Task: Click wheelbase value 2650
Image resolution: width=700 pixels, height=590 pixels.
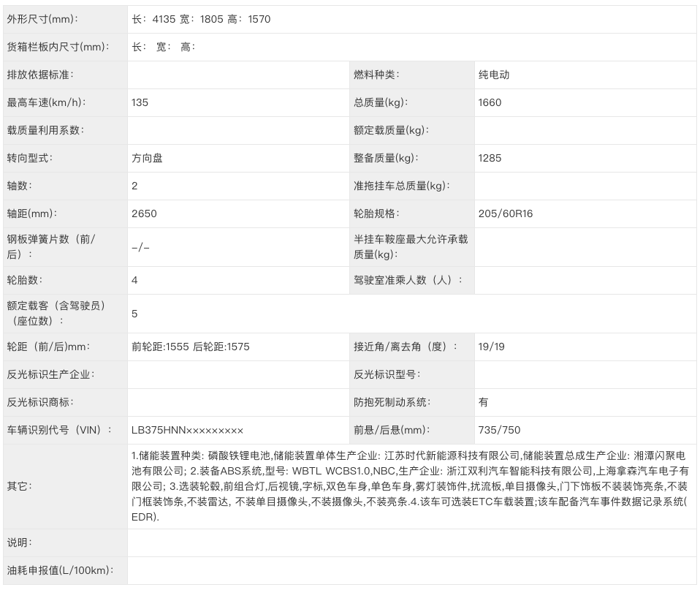Action: click(x=144, y=213)
